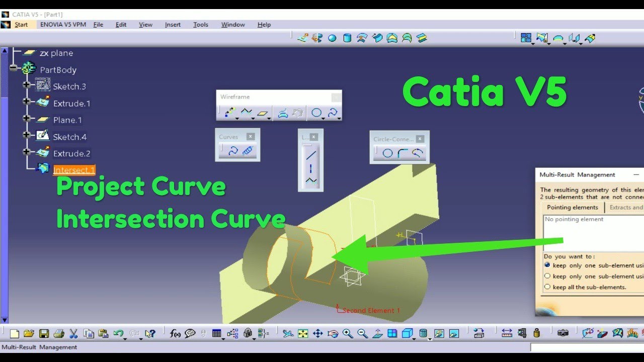
Task: Click the Undo arrow icon
Action: coord(118,333)
